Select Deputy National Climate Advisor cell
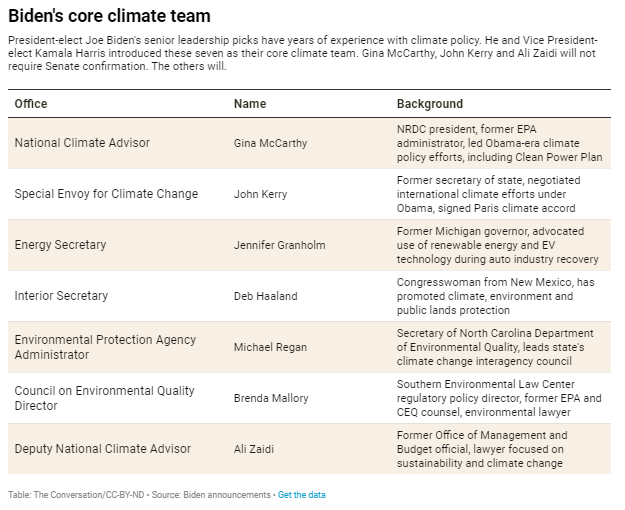625x510 pixels. 102,449
